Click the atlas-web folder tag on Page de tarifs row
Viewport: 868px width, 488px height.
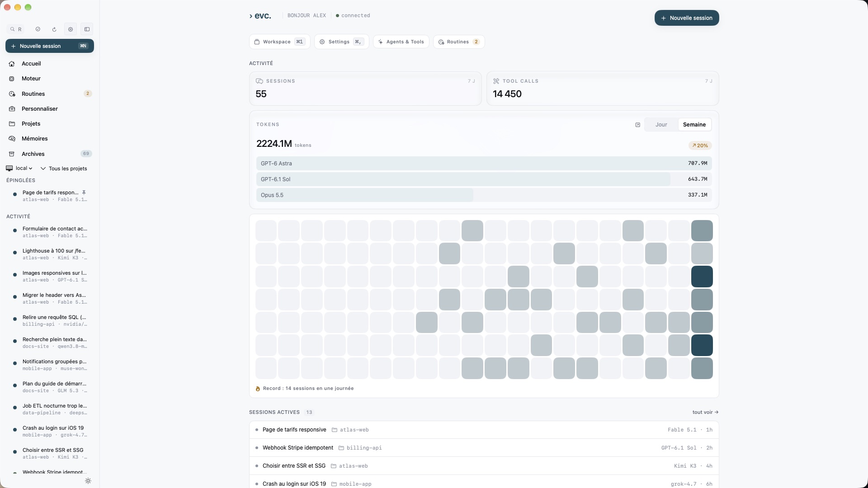tap(350, 430)
